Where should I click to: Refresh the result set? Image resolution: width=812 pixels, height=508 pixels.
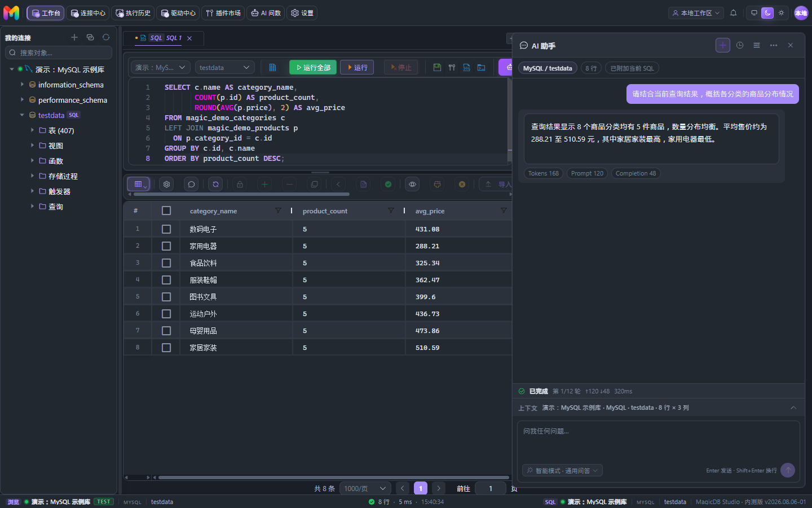[215, 184]
